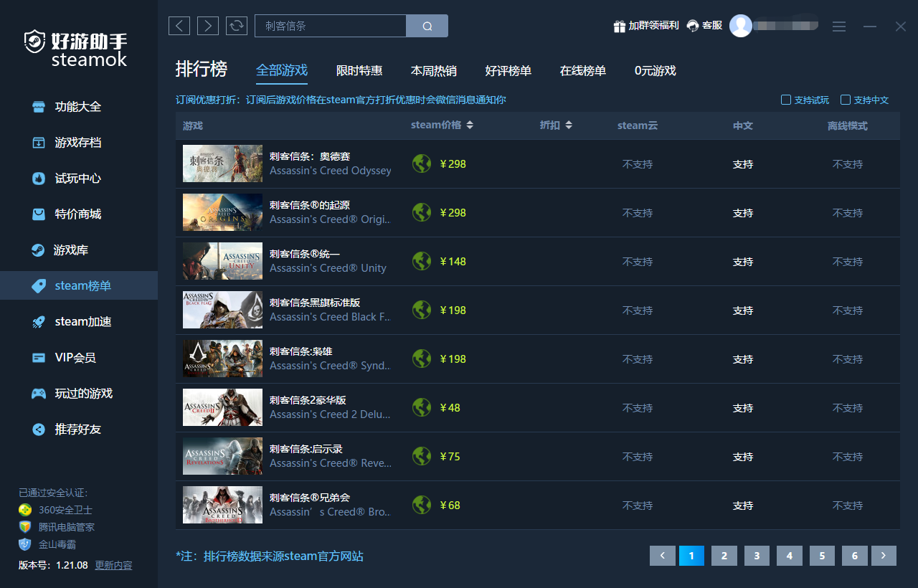
Task: Go back with the left arrow button
Action: pyautogui.click(x=179, y=26)
